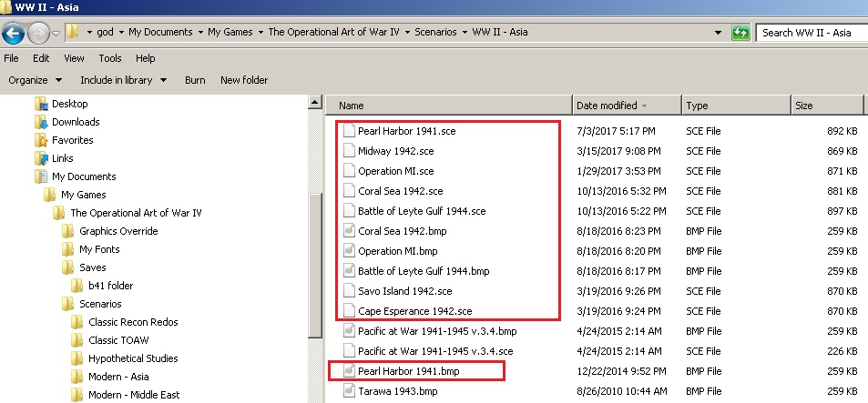
Task: Open Classic Recon Redos folder
Action: (133, 322)
